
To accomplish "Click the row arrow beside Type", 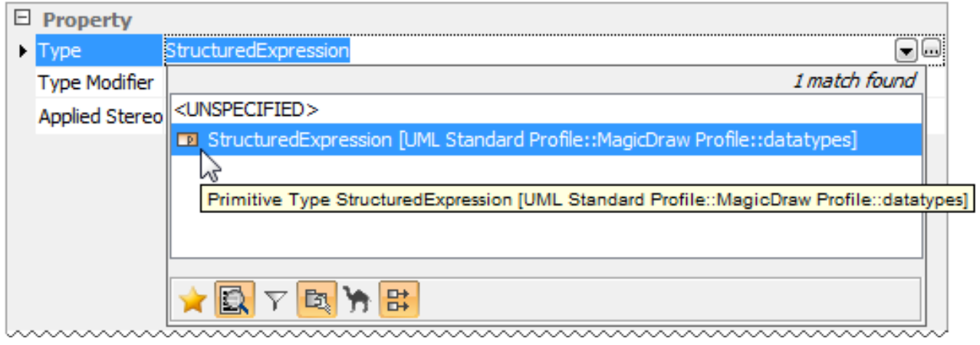I will (x=24, y=51).
